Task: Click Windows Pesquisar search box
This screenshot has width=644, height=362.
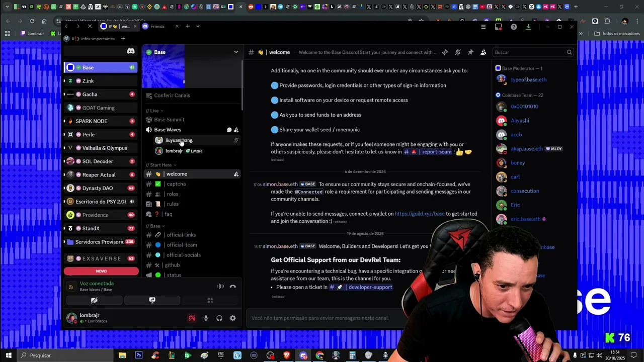Action: point(65,355)
